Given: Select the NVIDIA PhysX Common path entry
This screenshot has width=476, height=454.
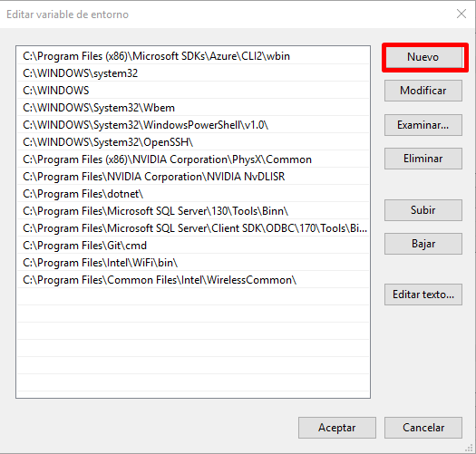Looking at the screenshot, I should (193, 159).
